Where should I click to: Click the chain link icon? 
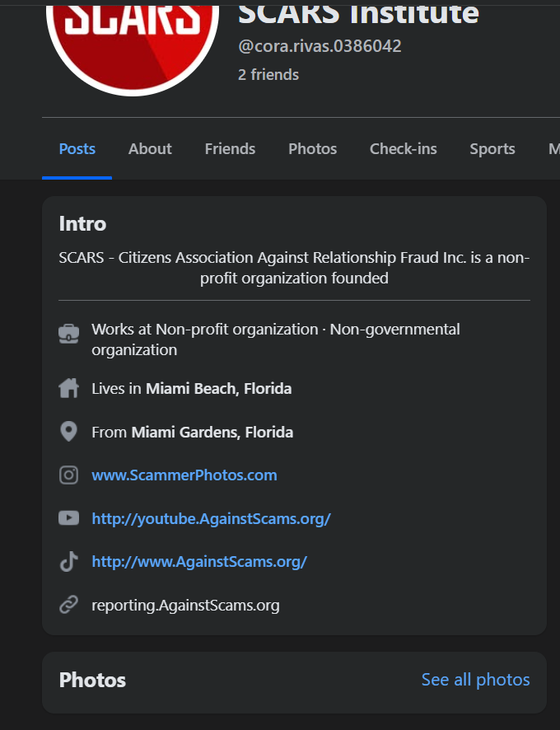[x=69, y=606]
